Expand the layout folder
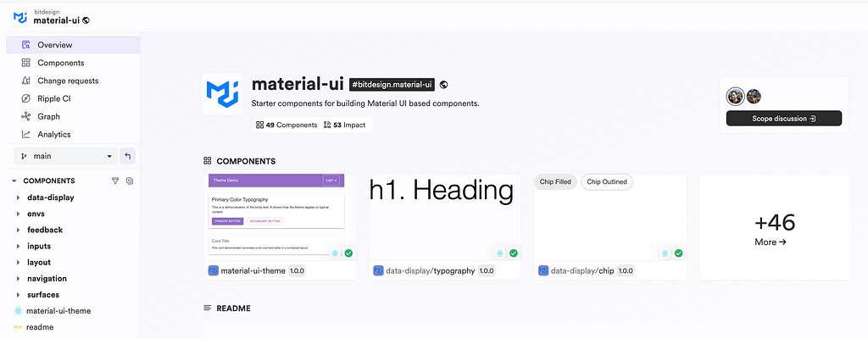This screenshot has width=868, height=339. point(19,263)
